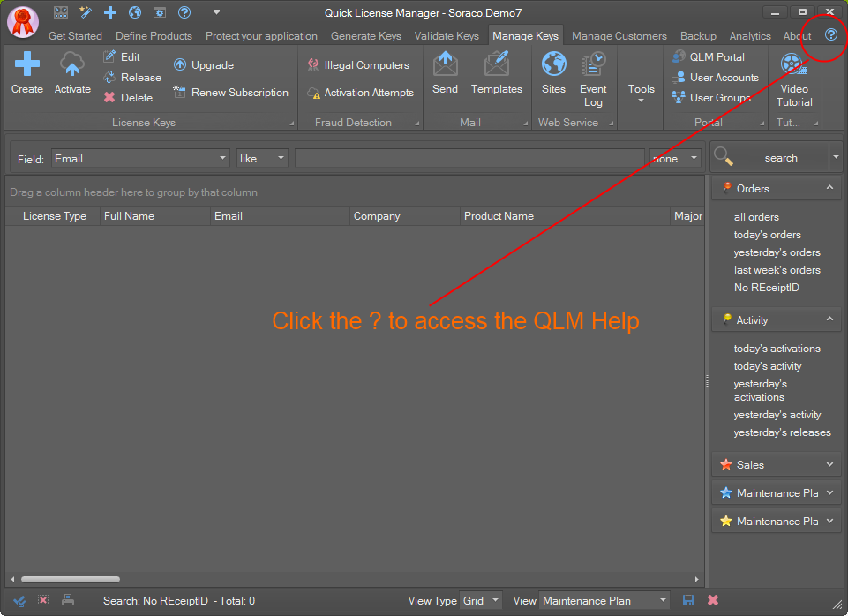Open QLM Portal
The width and height of the screenshot is (848, 616).
[x=708, y=56]
